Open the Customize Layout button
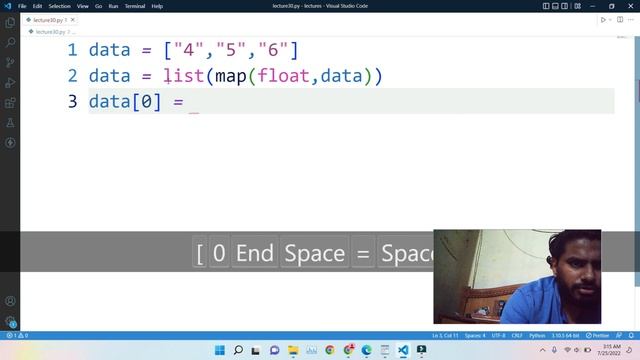Viewport: 640px width, 360px height. 578,6
